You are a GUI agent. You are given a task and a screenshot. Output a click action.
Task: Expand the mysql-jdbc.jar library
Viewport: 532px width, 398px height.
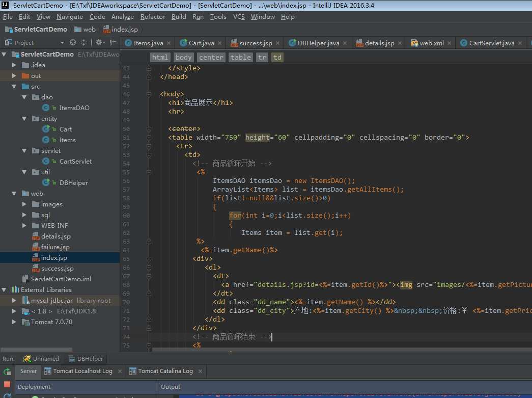coord(14,301)
